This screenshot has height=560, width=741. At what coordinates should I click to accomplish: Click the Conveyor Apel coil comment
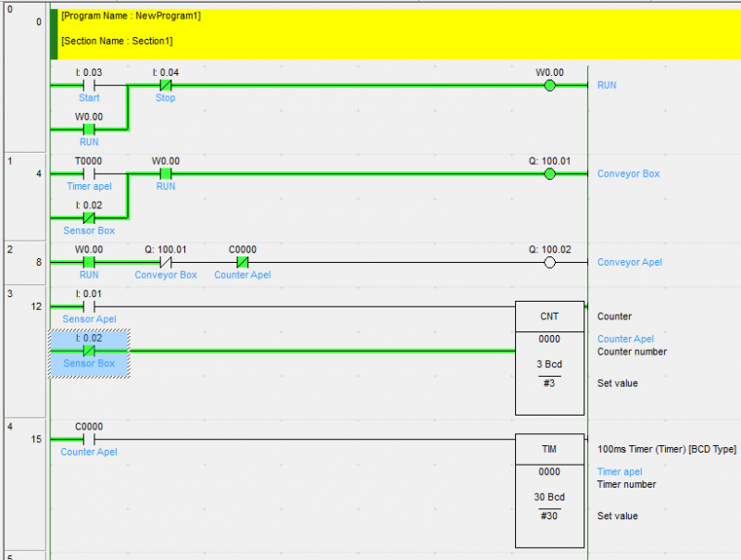[630, 262]
